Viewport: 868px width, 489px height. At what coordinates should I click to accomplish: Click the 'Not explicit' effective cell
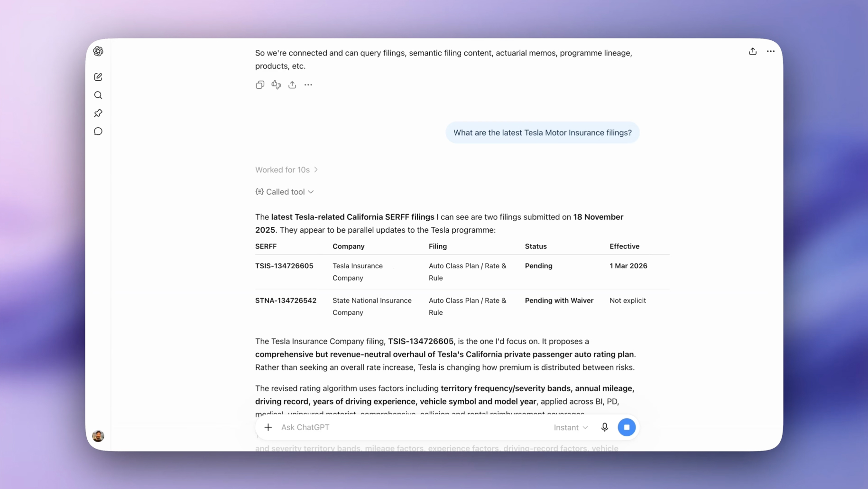pos(628,301)
